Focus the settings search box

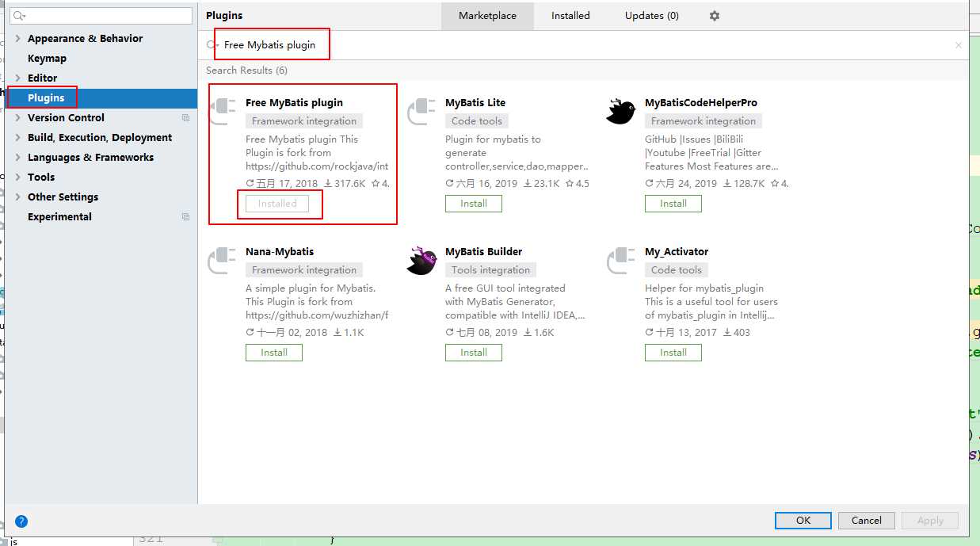click(x=101, y=16)
